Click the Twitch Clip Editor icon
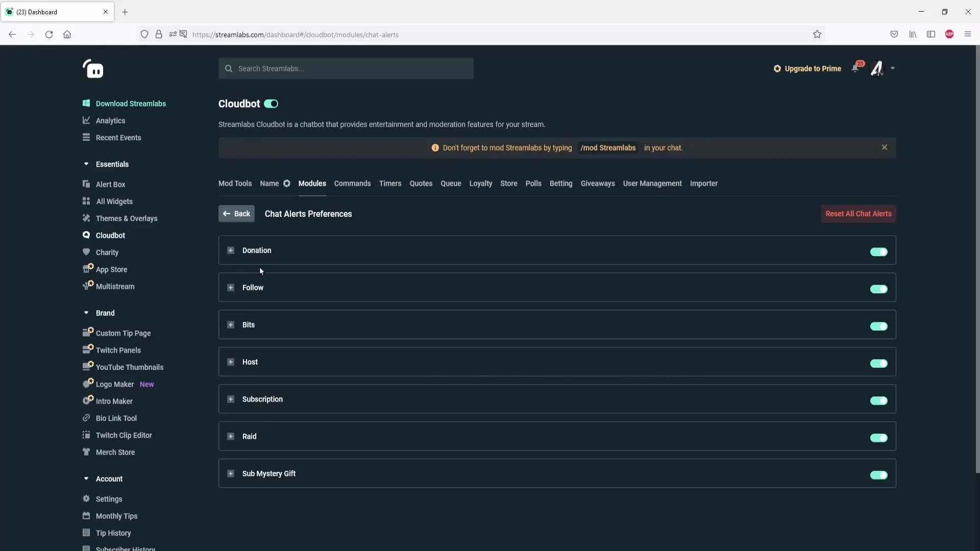The image size is (980, 551). (86, 435)
